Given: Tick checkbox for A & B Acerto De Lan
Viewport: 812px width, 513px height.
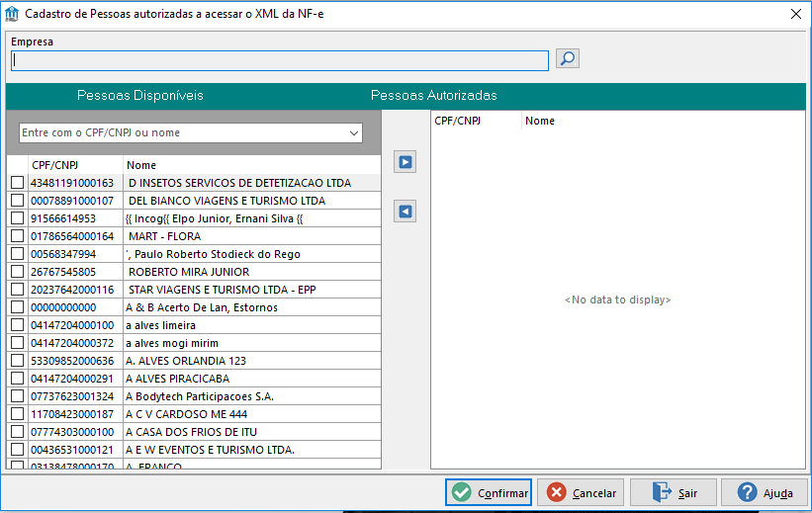Looking at the screenshot, I should tap(18, 307).
